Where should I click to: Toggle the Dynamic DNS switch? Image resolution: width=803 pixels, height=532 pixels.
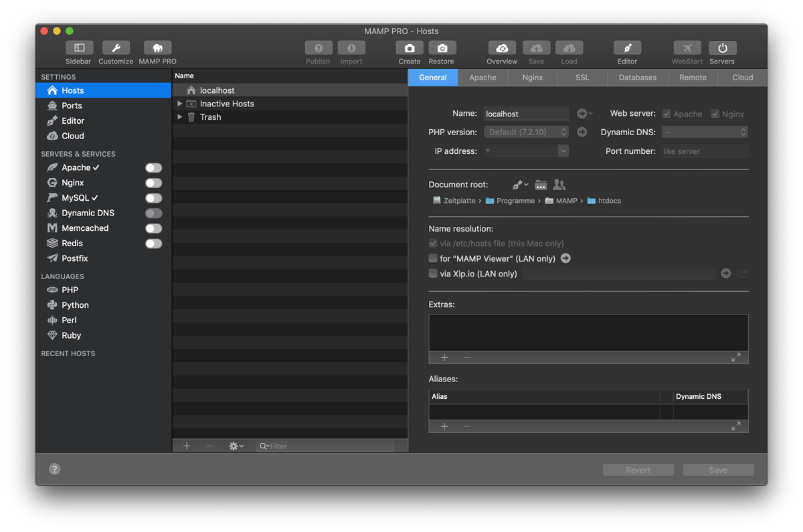[154, 213]
